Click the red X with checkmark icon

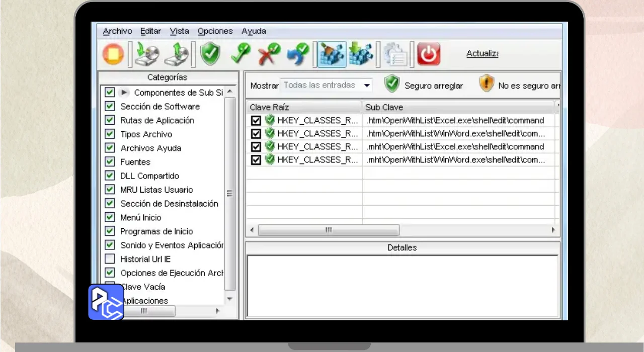269,54
